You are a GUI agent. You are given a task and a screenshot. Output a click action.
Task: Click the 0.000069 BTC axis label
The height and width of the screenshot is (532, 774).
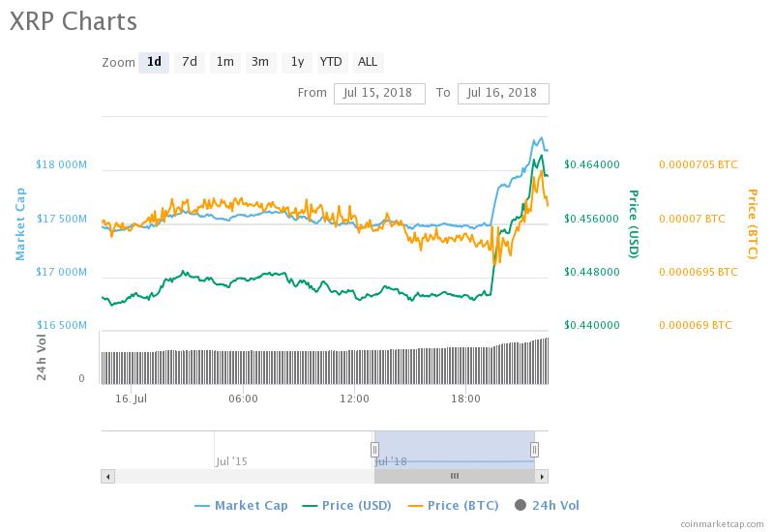[696, 325]
